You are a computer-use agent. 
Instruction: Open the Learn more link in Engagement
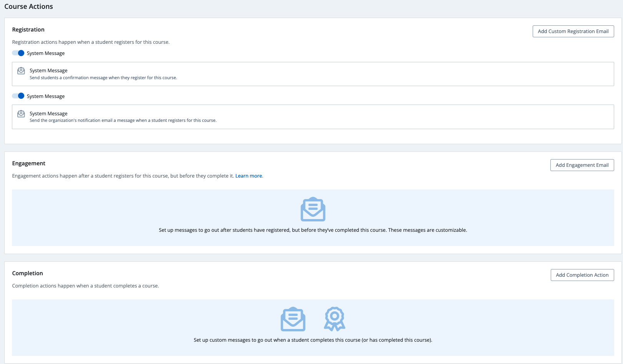tap(249, 176)
